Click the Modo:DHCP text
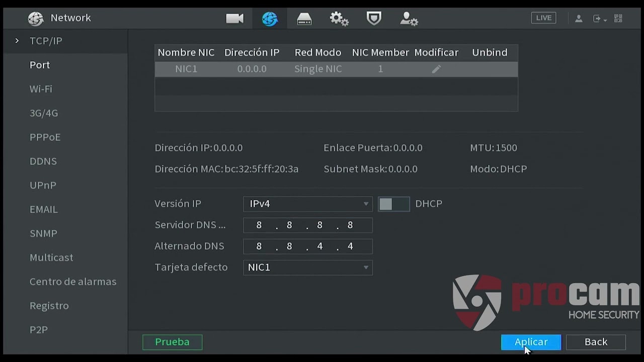644x362 pixels. coord(499,169)
